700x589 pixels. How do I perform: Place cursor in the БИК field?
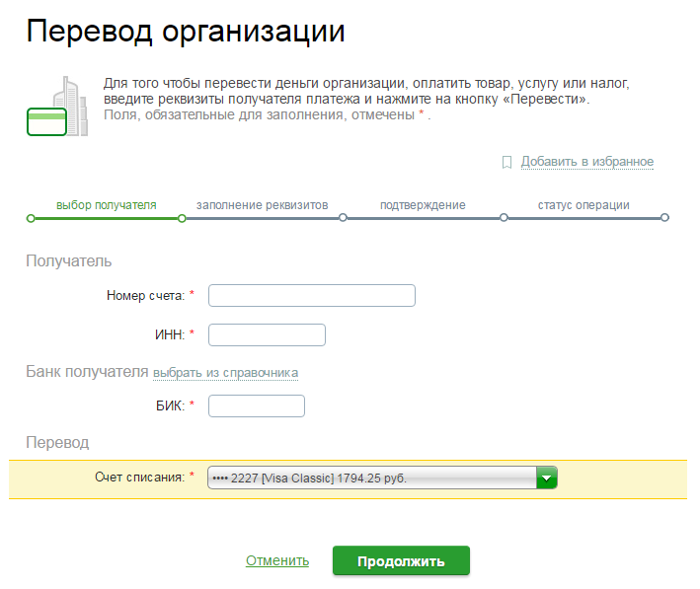point(257,405)
